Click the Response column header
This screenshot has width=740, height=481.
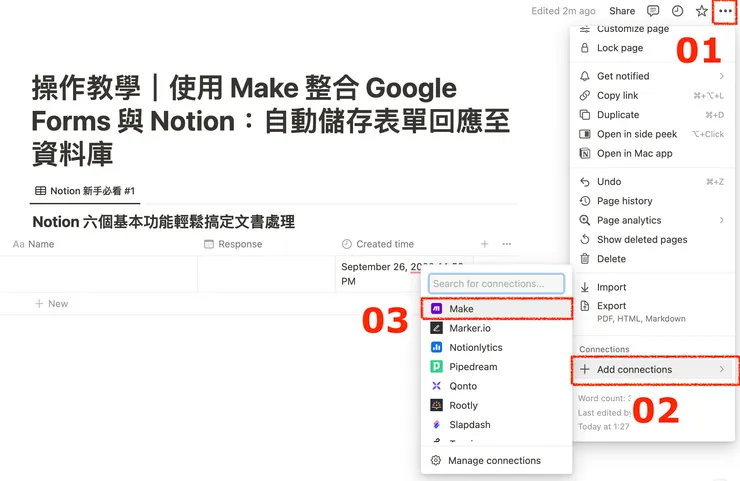click(267, 244)
